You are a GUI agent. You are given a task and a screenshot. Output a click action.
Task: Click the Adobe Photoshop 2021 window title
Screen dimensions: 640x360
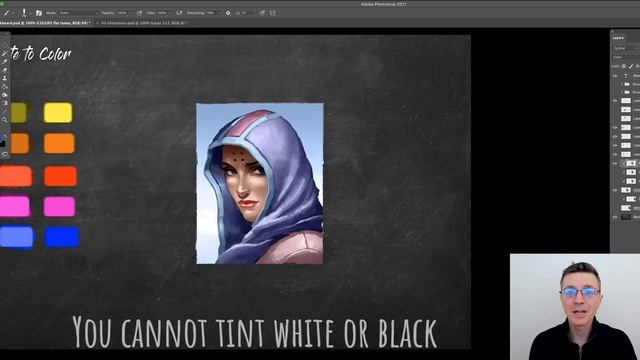(383, 4)
